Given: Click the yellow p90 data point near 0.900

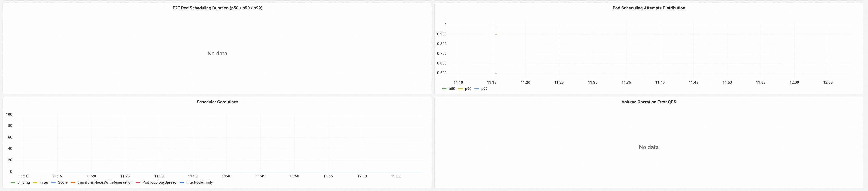Looking at the screenshot, I should [x=496, y=34].
